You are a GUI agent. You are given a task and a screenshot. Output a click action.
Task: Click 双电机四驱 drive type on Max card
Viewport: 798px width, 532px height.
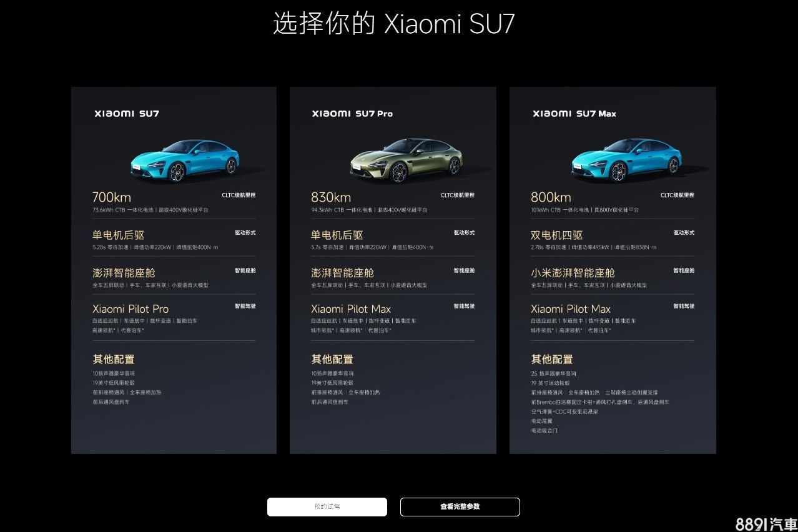(x=557, y=235)
